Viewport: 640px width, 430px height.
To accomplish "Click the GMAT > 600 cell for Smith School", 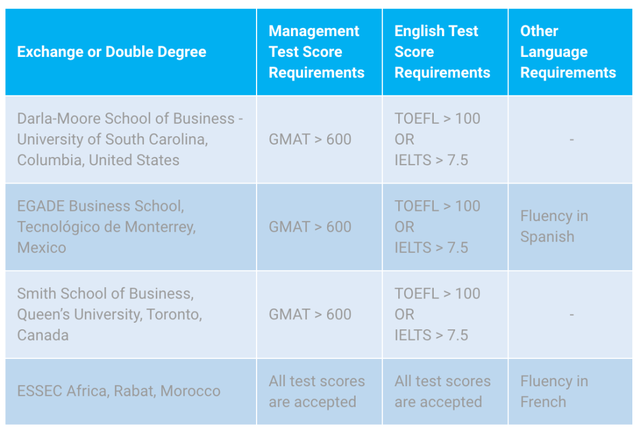I will [319, 315].
